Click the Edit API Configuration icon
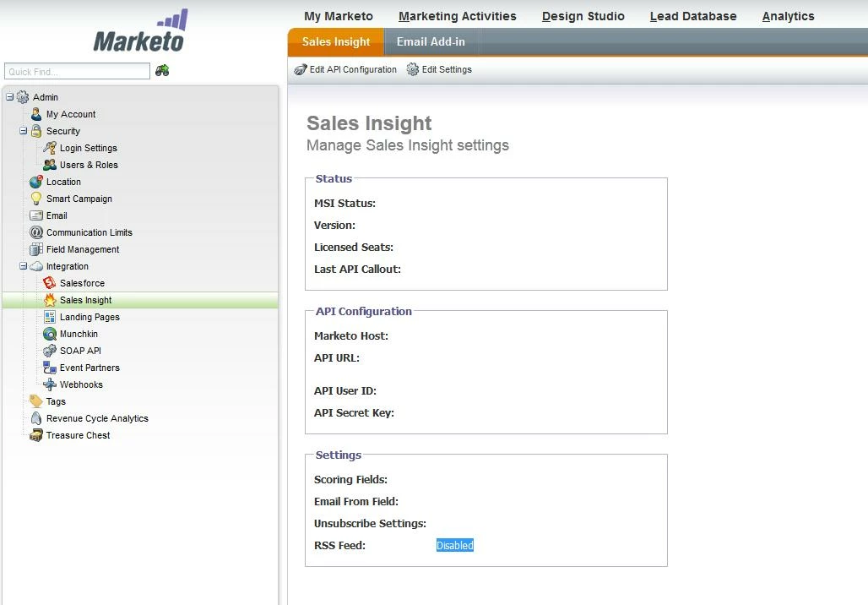The image size is (868, 605). pos(300,70)
